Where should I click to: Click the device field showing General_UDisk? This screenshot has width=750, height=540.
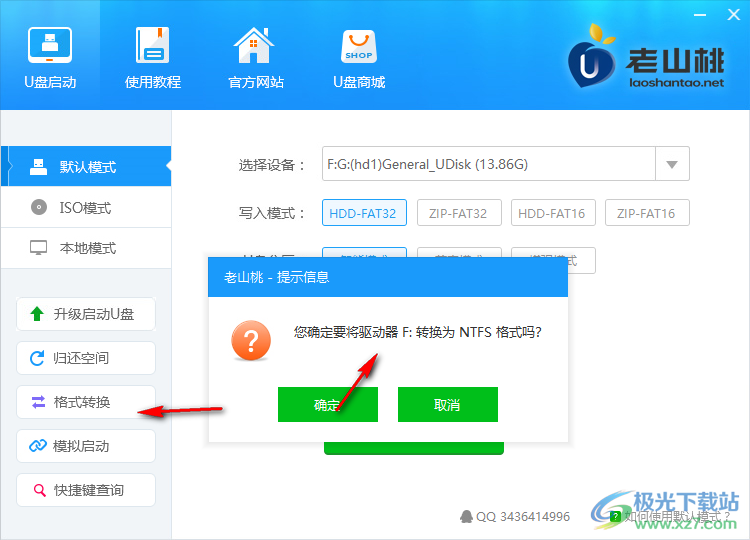[488, 164]
